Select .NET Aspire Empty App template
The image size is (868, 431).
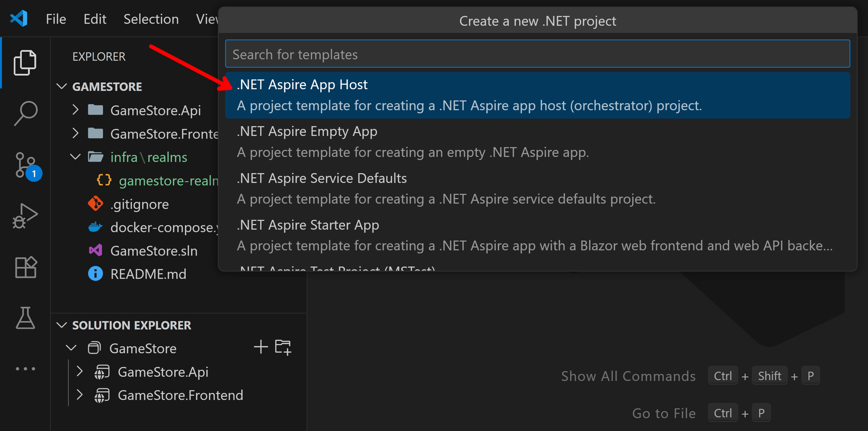[x=537, y=141]
